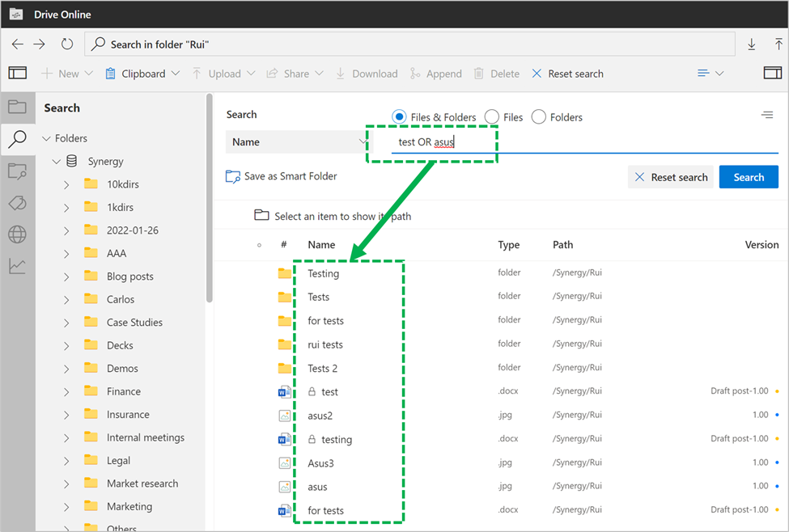Toggle the left navigation pane icon

point(18,74)
